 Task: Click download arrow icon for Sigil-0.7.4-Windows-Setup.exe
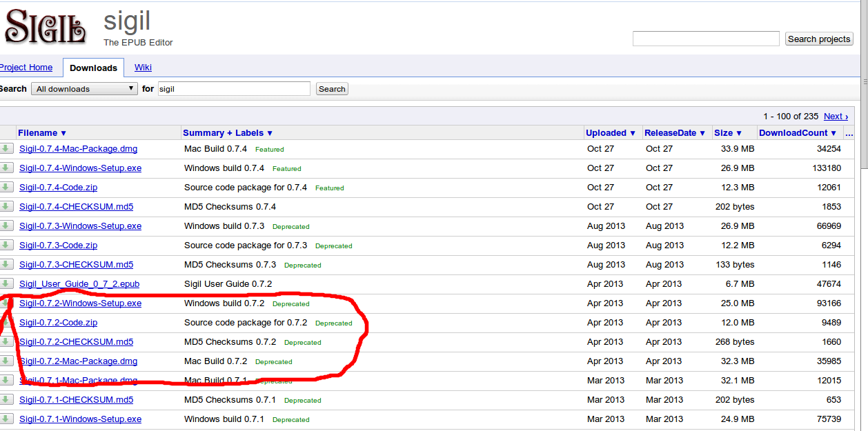[7, 168]
